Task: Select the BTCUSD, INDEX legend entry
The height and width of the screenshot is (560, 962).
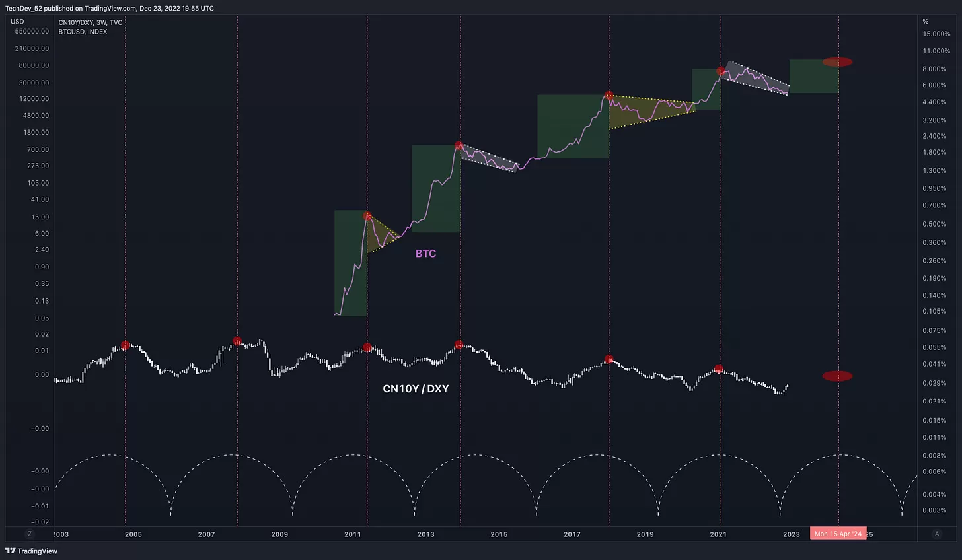Action: (x=83, y=32)
